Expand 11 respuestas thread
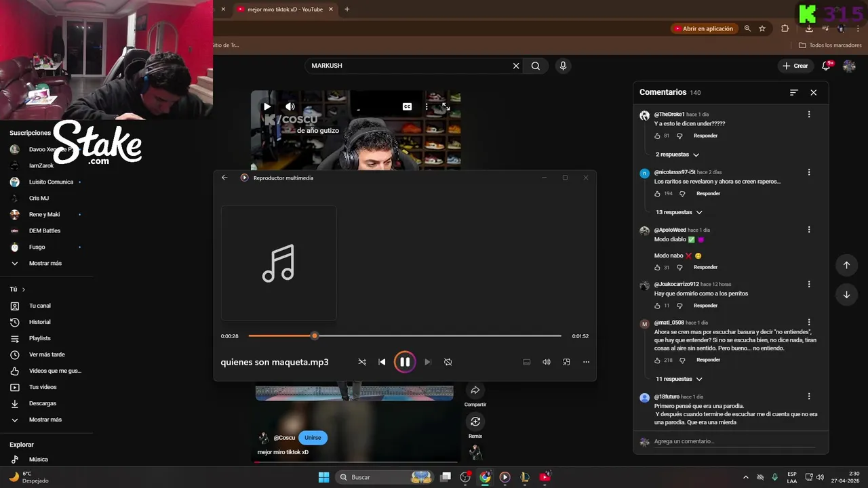Viewport: 868px width, 488px height. pyautogui.click(x=679, y=379)
